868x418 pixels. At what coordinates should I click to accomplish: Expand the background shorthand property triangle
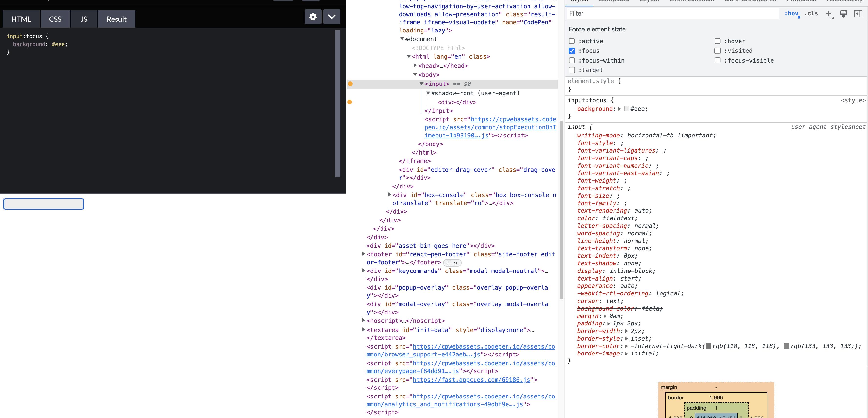click(619, 109)
